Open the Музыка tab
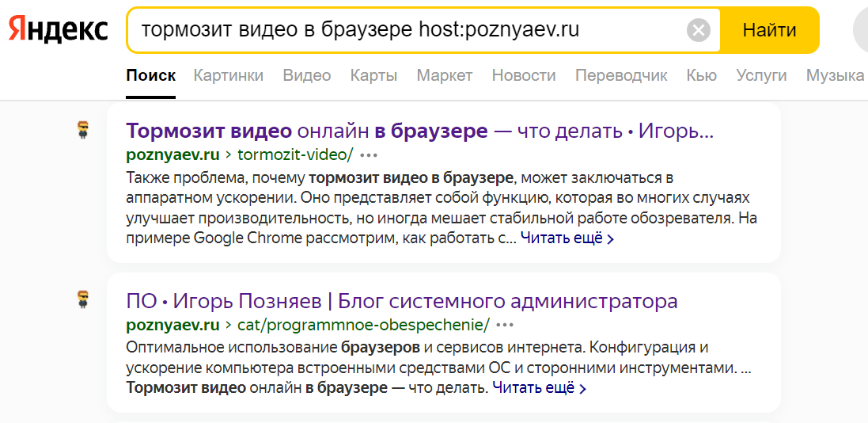 [835, 75]
